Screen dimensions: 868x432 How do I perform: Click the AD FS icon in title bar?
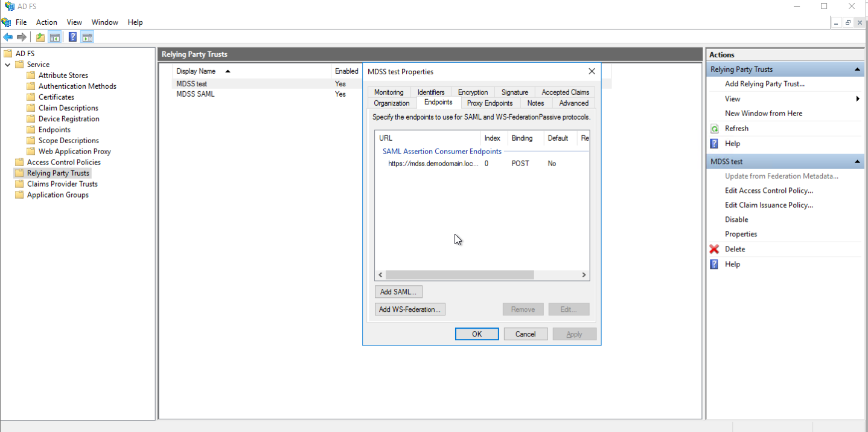pos(10,6)
